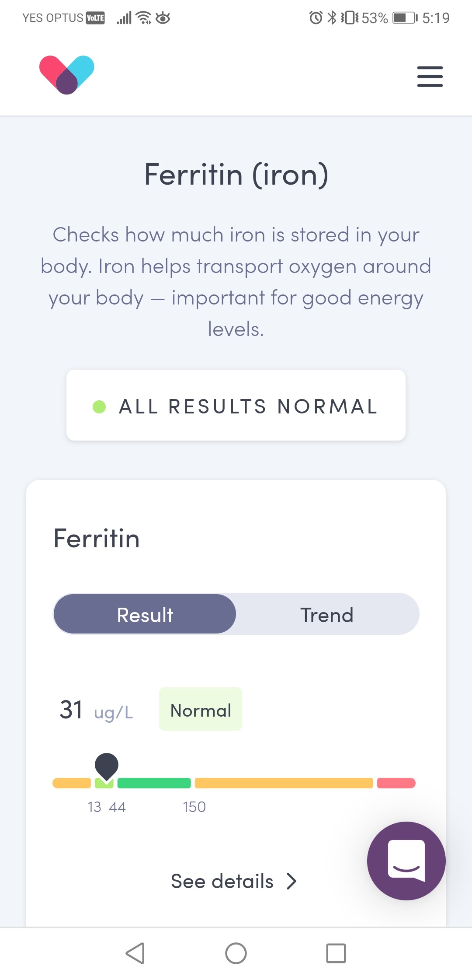The image size is (472, 980).
Task: Click the See details link
Action: click(x=222, y=881)
